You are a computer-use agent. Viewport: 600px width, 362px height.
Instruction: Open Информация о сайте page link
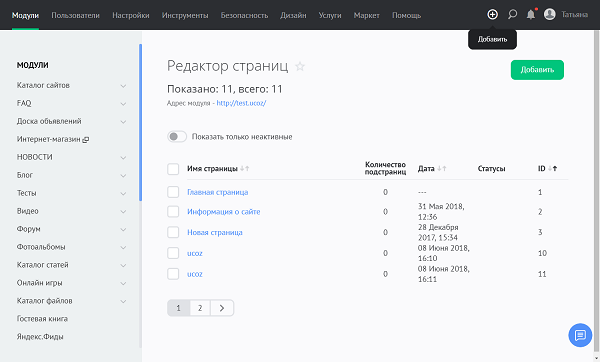click(x=223, y=212)
